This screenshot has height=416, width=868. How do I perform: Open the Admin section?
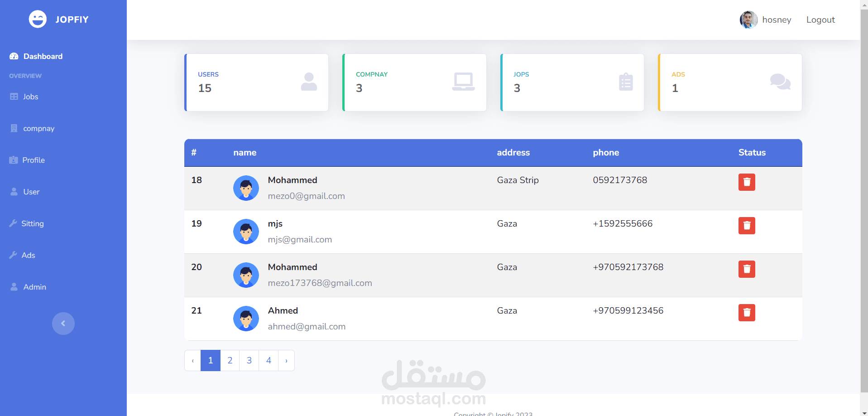[34, 287]
